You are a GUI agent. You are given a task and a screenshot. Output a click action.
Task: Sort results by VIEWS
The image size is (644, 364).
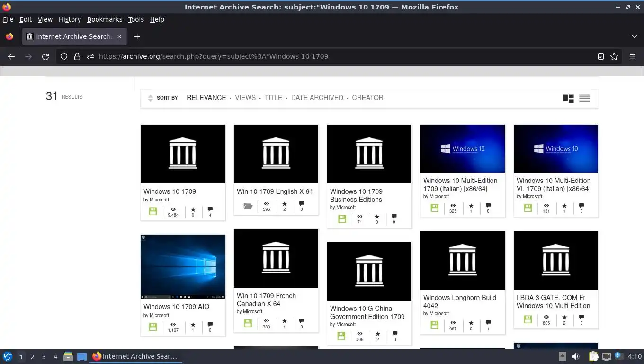click(245, 98)
